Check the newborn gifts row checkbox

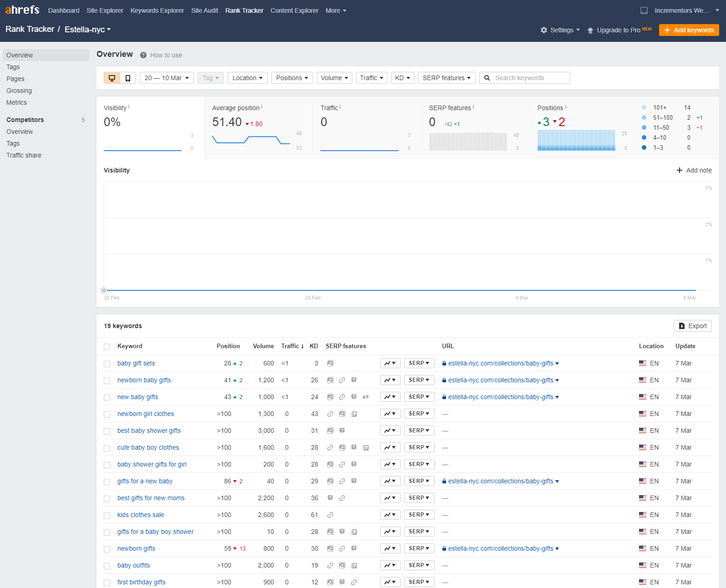pos(107,549)
